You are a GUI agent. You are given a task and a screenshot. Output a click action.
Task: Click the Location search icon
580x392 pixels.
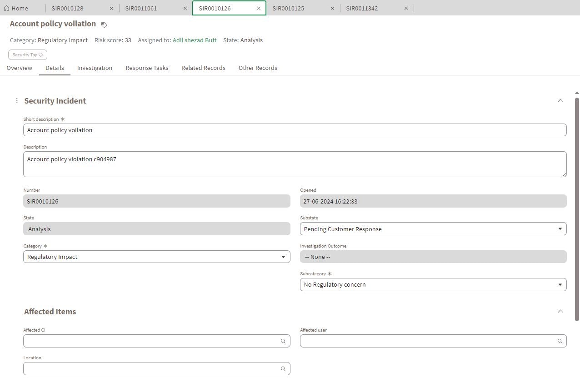pos(283,369)
